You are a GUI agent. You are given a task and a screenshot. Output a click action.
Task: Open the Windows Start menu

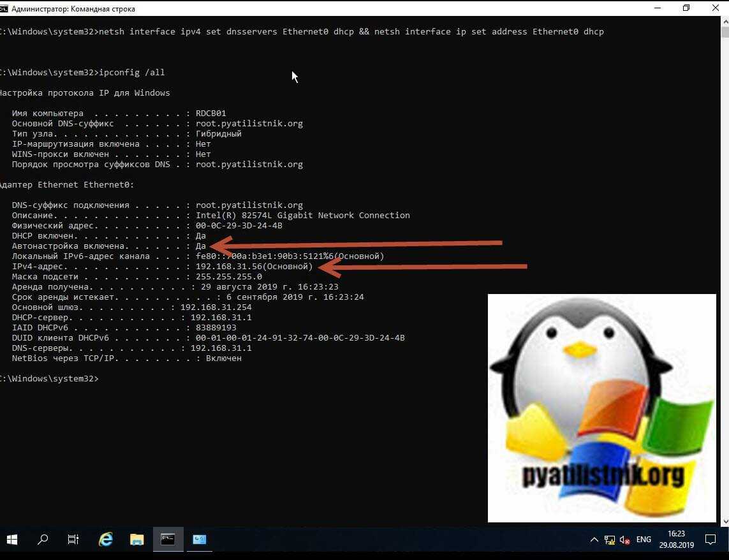pos(11,540)
